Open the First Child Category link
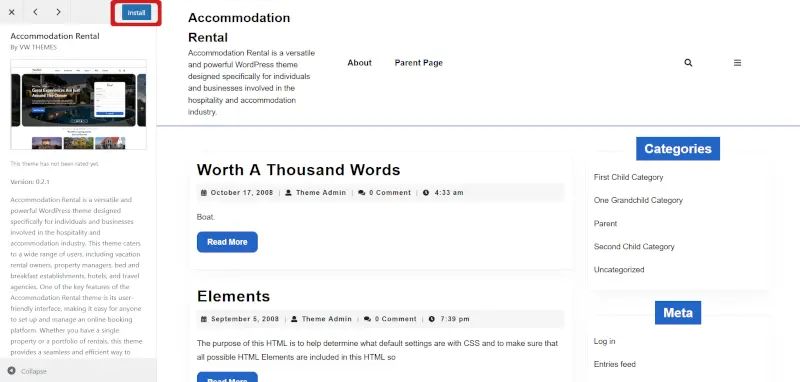800x382 pixels. tap(628, 177)
